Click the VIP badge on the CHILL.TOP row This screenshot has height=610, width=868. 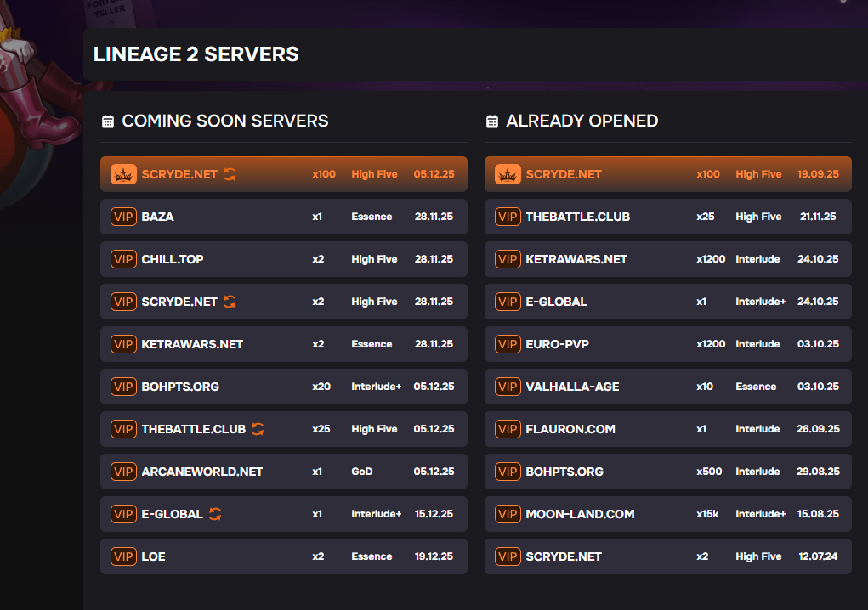coord(123,259)
